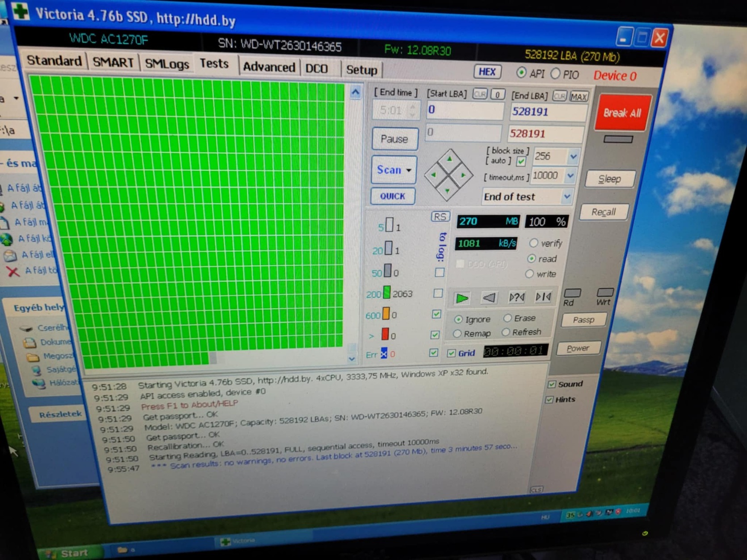Click the RS reset statistics icon
This screenshot has height=560, width=747.
[x=440, y=217]
